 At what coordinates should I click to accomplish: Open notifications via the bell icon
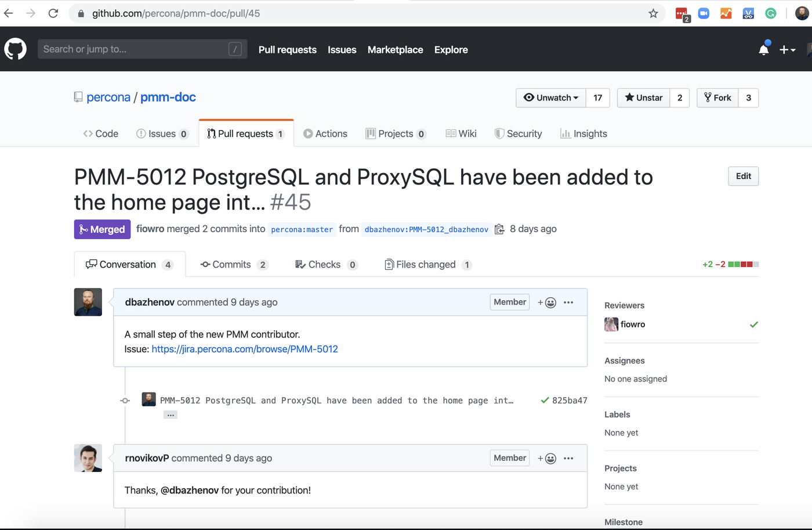[764, 49]
